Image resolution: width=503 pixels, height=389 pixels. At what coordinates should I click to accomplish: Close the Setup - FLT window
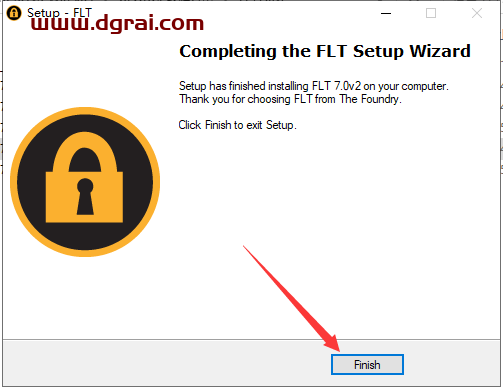[477, 13]
